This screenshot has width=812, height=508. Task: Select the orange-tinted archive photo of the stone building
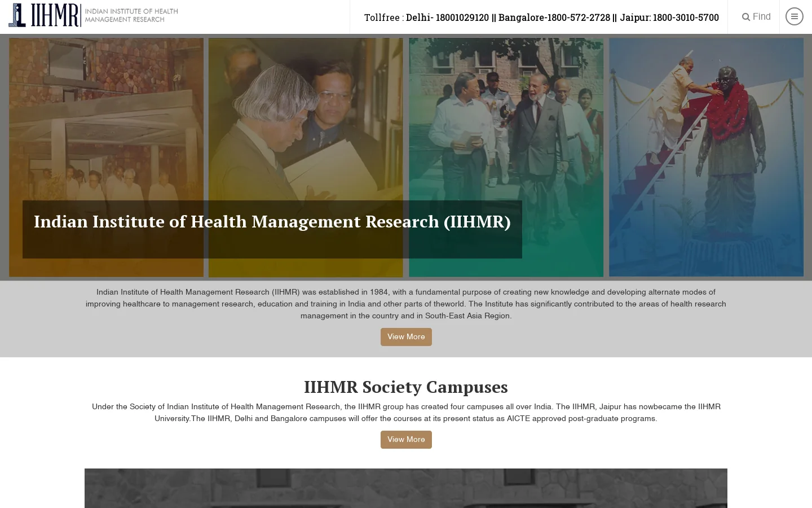click(x=106, y=157)
